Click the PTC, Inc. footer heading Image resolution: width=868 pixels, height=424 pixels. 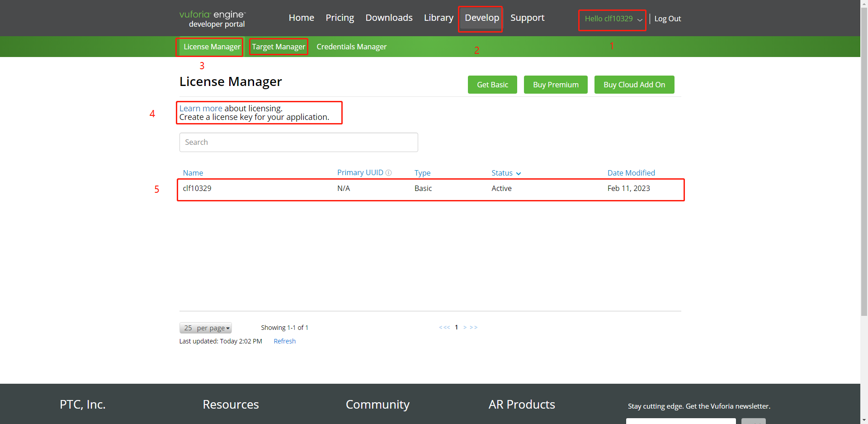pyautogui.click(x=83, y=405)
